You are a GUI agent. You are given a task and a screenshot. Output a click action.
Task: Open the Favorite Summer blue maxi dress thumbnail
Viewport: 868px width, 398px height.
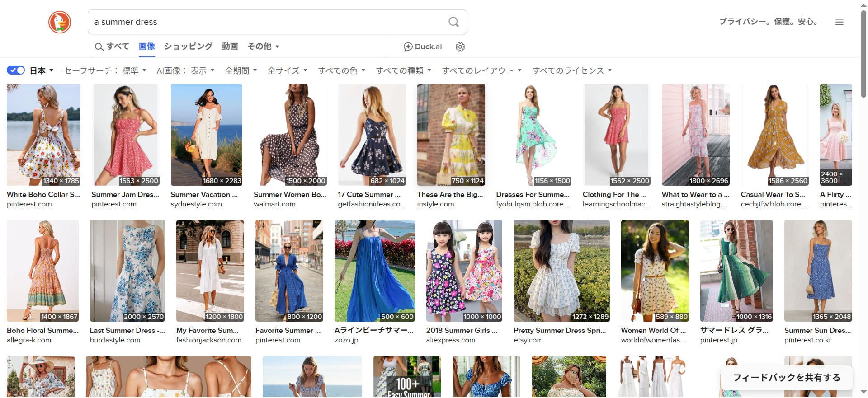pos(289,271)
